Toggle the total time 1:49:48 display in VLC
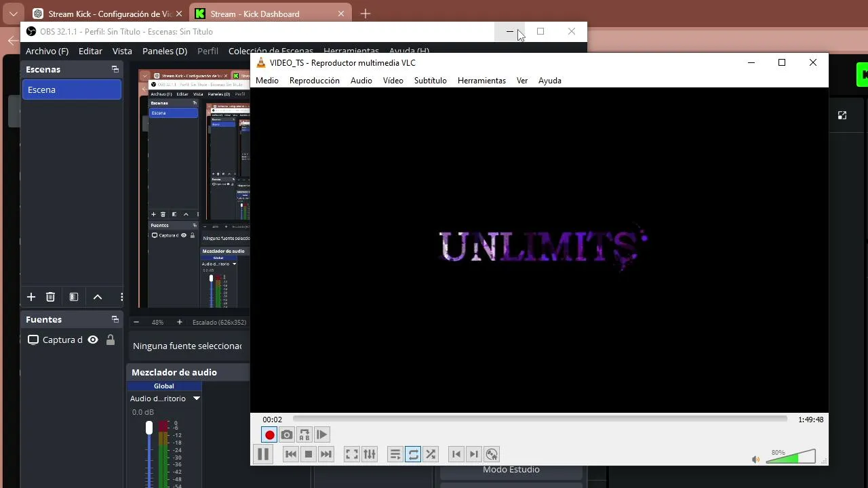Image resolution: width=868 pixels, height=488 pixels. [x=811, y=420]
